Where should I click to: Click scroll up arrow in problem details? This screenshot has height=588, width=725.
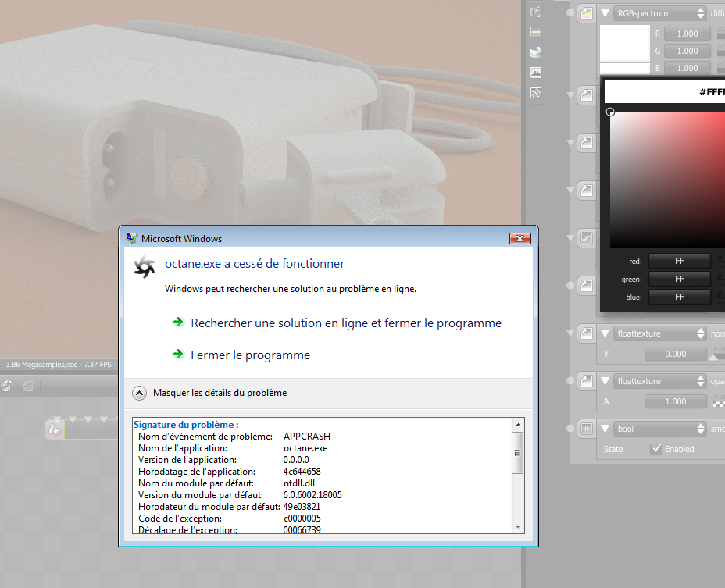(x=518, y=424)
